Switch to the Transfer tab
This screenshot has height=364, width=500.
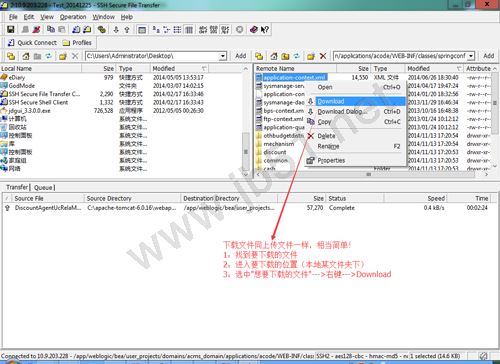click(x=17, y=187)
